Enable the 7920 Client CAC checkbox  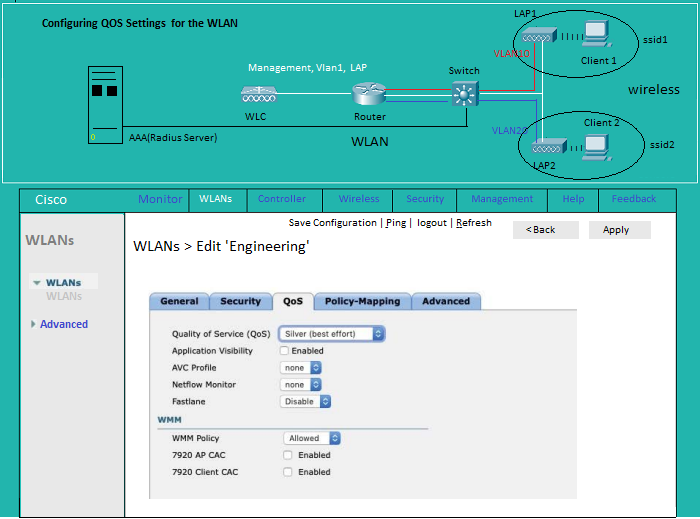(x=288, y=472)
